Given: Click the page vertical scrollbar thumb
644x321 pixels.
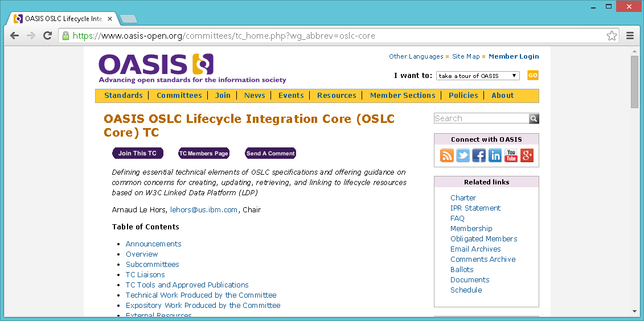Looking at the screenshot, I should coord(634,81).
